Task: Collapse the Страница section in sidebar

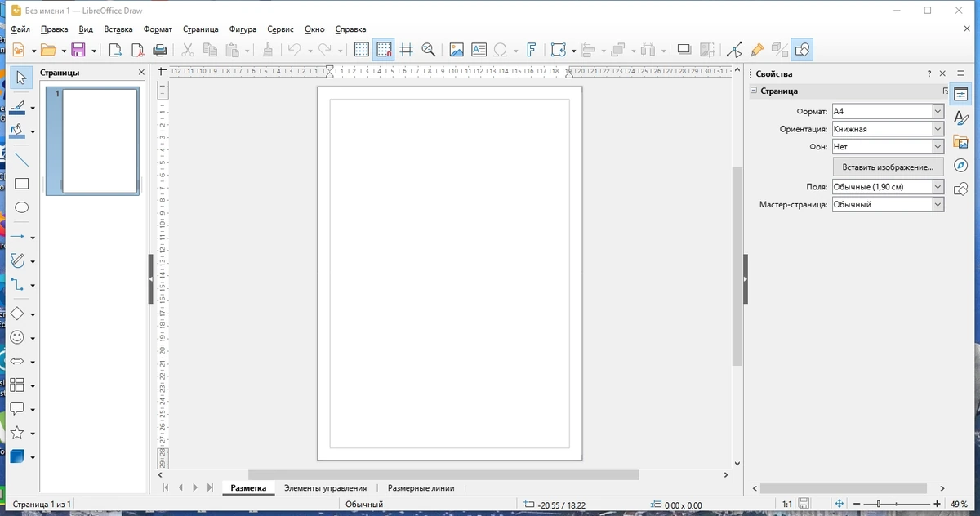Action: click(754, 91)
